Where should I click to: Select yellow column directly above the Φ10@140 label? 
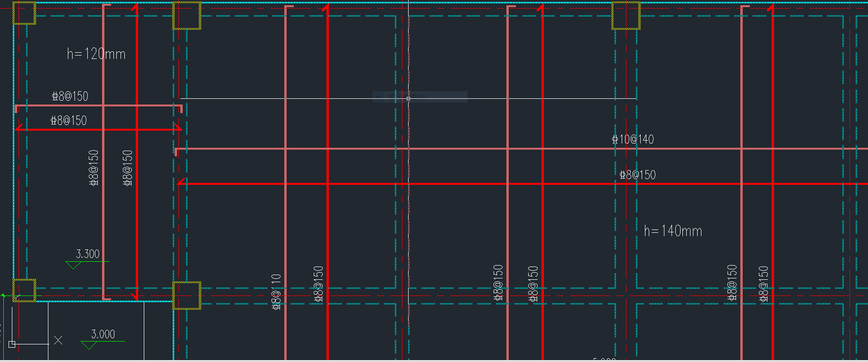pos(625,15)
